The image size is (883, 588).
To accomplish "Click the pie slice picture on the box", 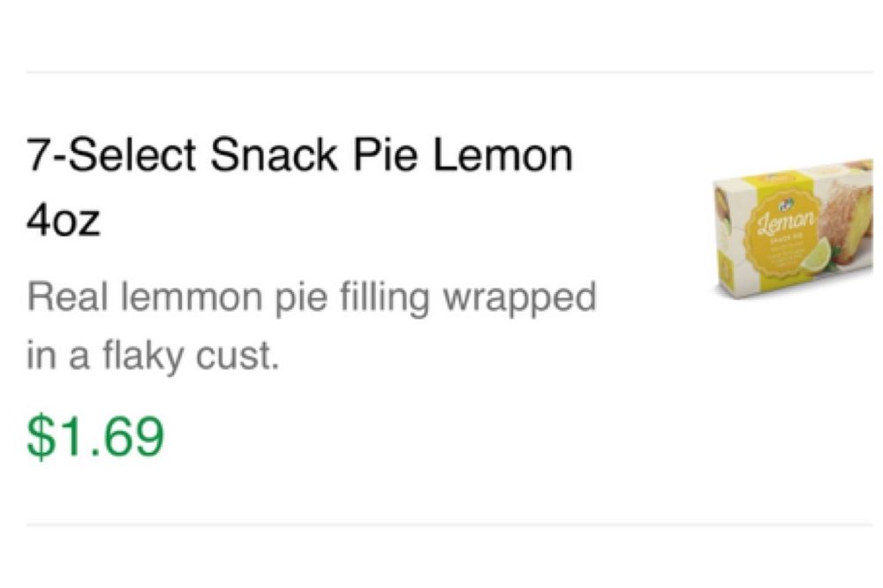I will [x=845, y=216].
